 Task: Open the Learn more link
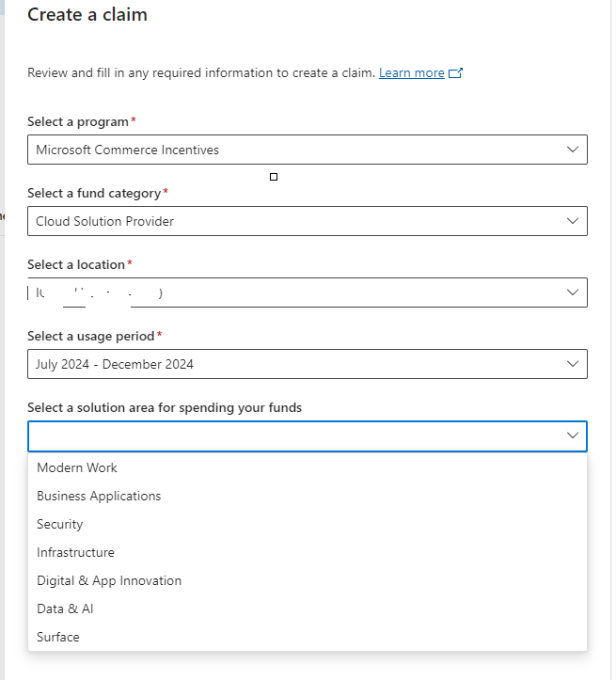pos(411,72)
